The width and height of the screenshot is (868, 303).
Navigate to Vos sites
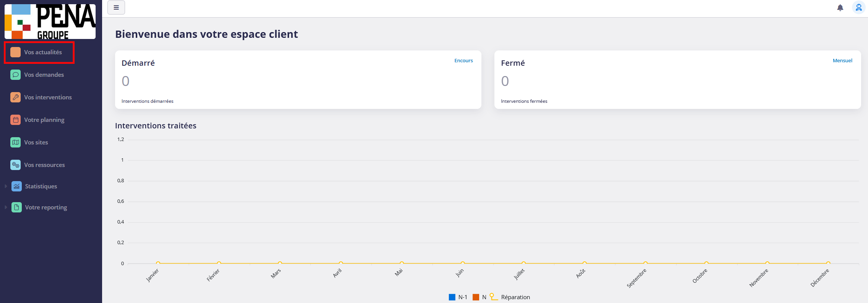click(x=36, y=142)
